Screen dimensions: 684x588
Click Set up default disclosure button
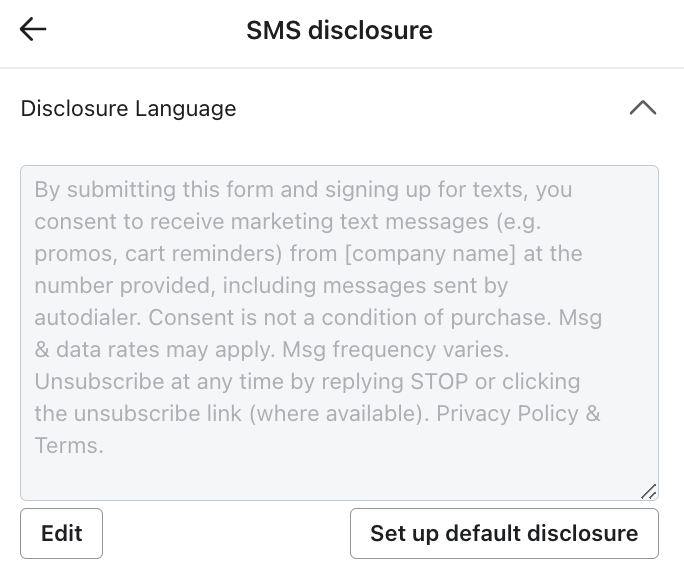504,533
